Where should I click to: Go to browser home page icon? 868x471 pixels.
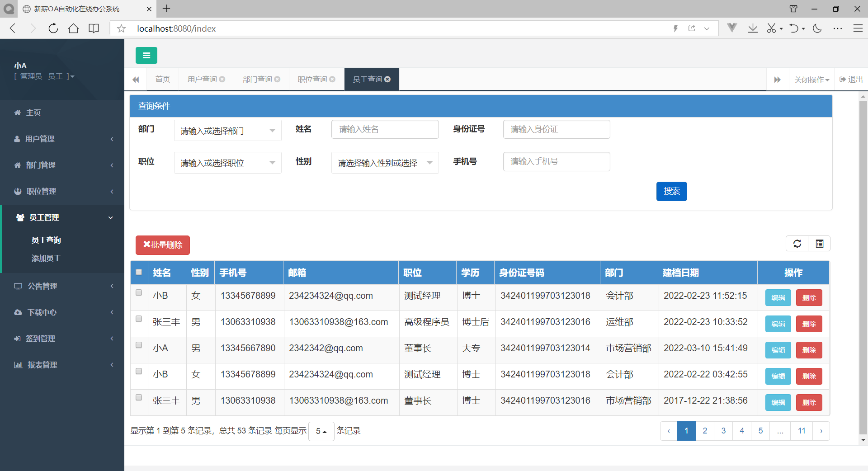73,28
